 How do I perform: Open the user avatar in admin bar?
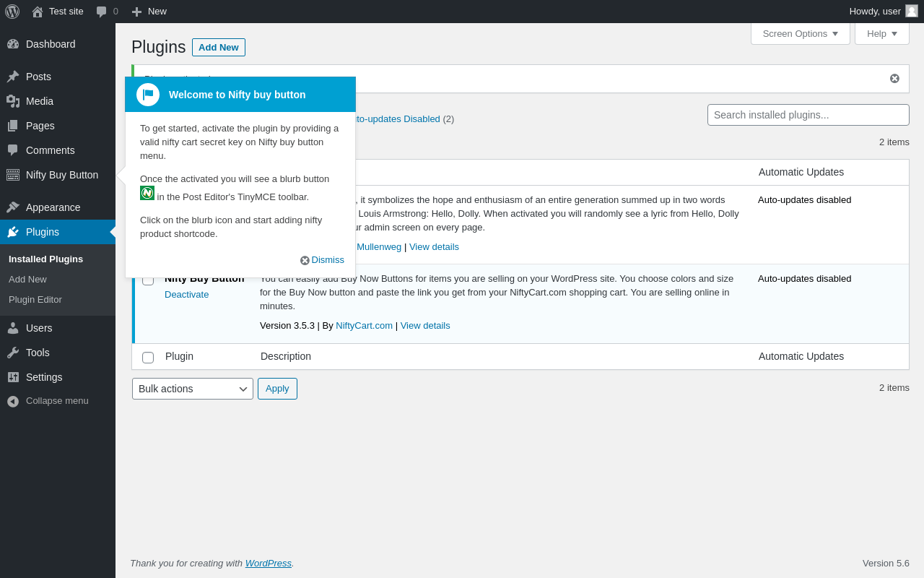pyautogui.click(x=912, y=11)
